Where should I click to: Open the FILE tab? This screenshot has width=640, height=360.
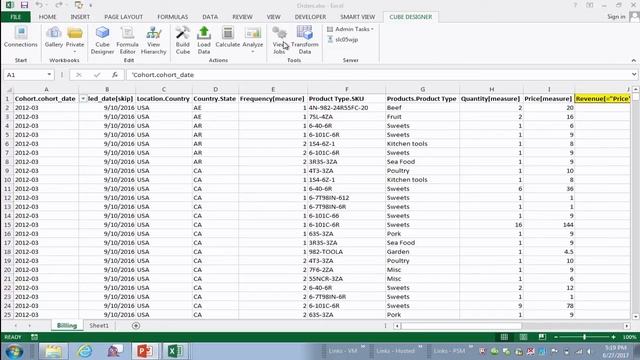point(16,17)
